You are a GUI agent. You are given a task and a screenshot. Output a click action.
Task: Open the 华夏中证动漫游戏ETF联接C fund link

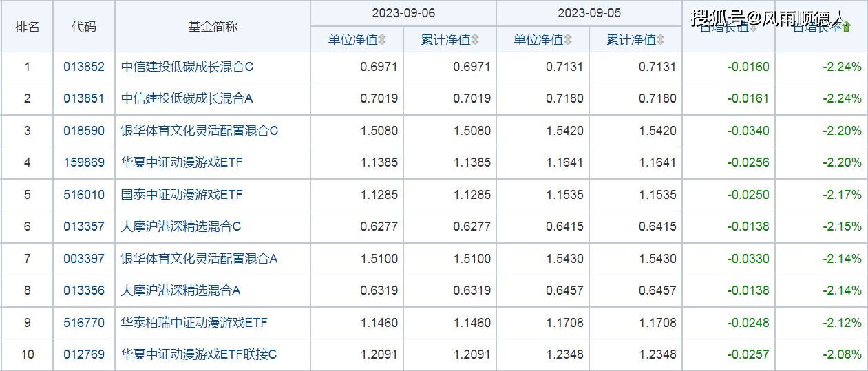tap(199, 354)
